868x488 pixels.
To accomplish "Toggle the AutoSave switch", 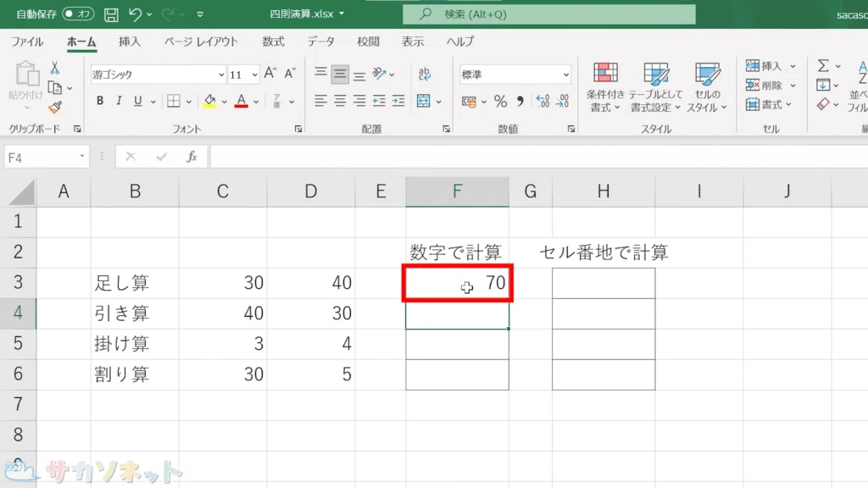I will [78, 14].
